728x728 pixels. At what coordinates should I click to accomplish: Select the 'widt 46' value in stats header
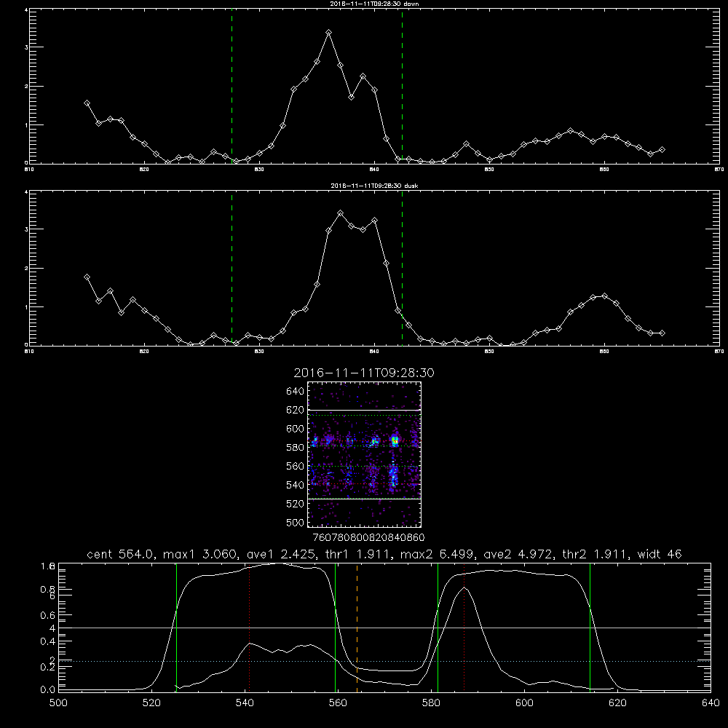coord(660,554)
